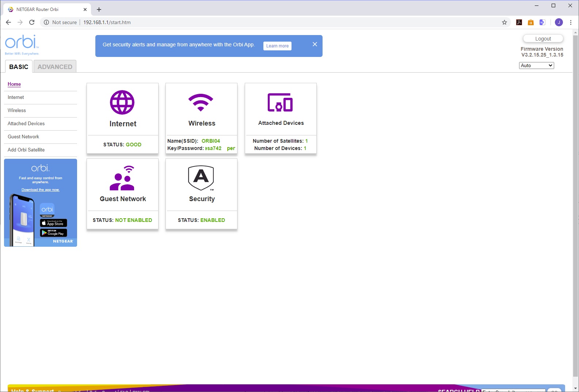This screenshot has width=579, height=392.
Task: Click the Download the app now link
Action: 40,190
